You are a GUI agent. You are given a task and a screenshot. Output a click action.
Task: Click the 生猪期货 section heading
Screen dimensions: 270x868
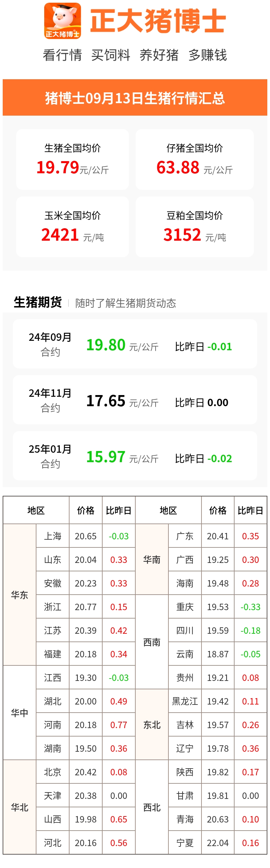point(38,302)
